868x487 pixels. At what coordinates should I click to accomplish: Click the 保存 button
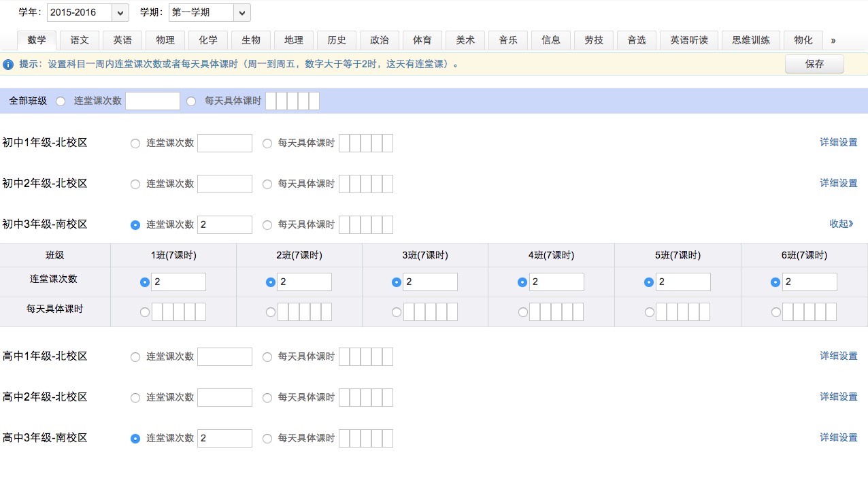pos(814,64)
